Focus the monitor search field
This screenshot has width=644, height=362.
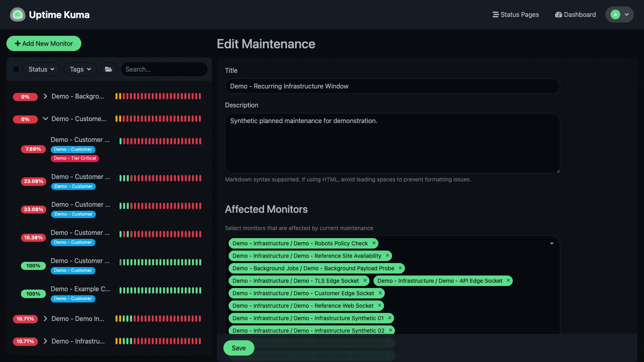click(164, 69)
